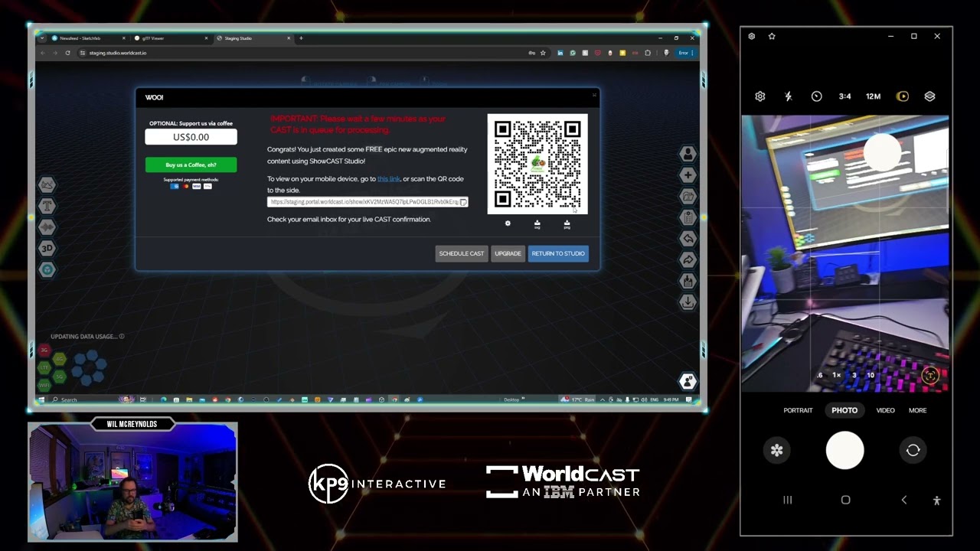
Task: Click the plus add icon in right sidebar
Action: [x=688, y=175]
